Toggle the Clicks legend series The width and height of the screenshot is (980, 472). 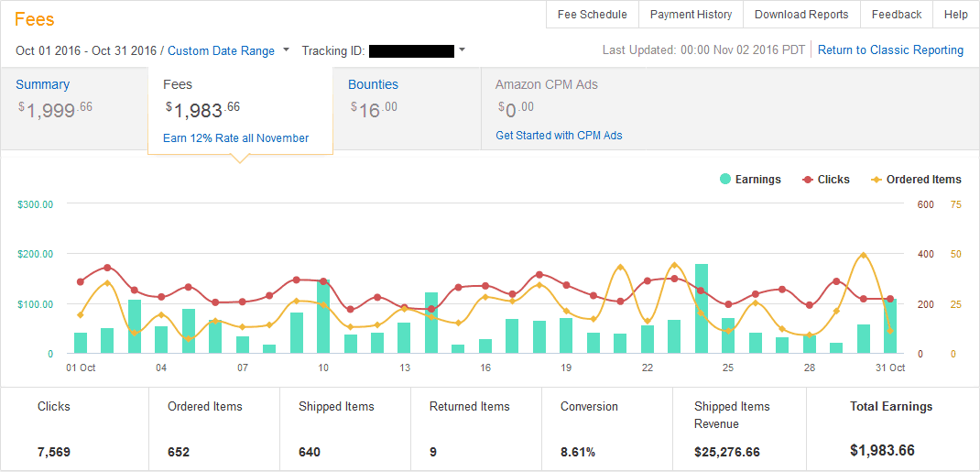click(x=826, y=180)
